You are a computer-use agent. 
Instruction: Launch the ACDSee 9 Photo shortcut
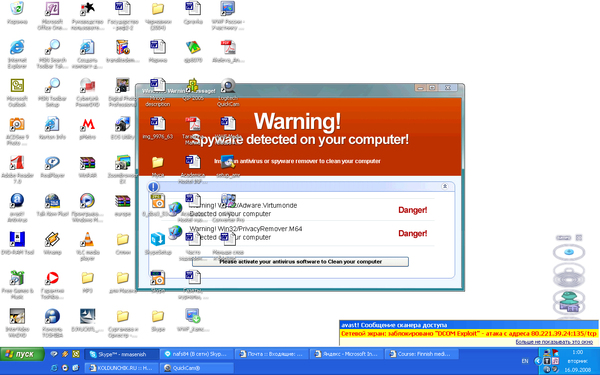(17, 124)
